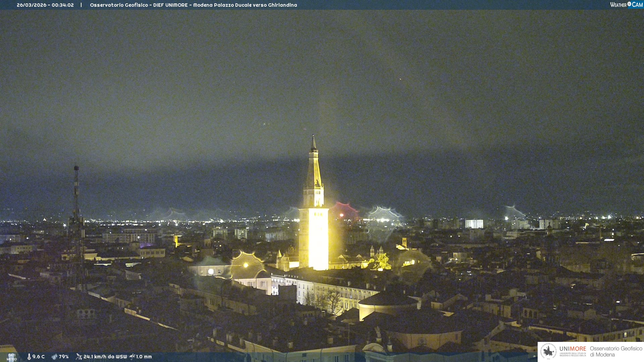Click the umbrella rainfall icon
The width and height of the screenshot is (644, 362).
coord(132,357)
